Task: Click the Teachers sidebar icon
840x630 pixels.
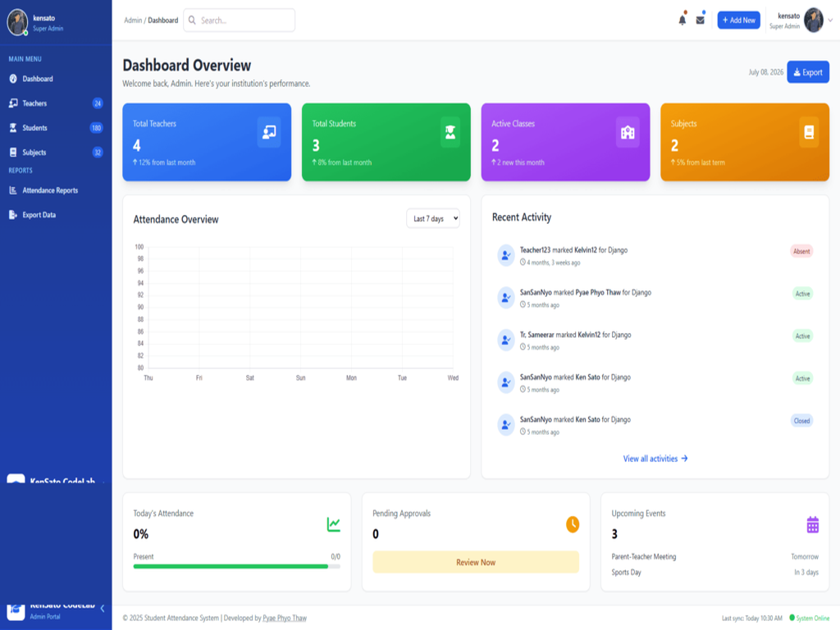Action: (13, 103)
